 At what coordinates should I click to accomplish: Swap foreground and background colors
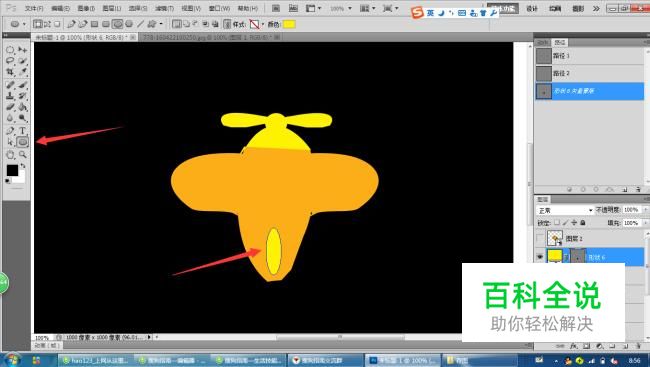(x=23, y=165)
